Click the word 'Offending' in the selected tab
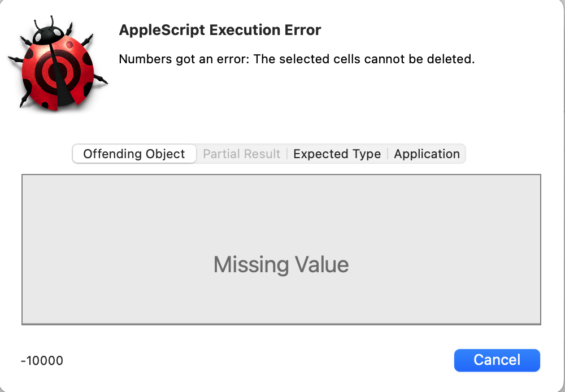This screenshot has width=565, height=392. click(110, 154)
